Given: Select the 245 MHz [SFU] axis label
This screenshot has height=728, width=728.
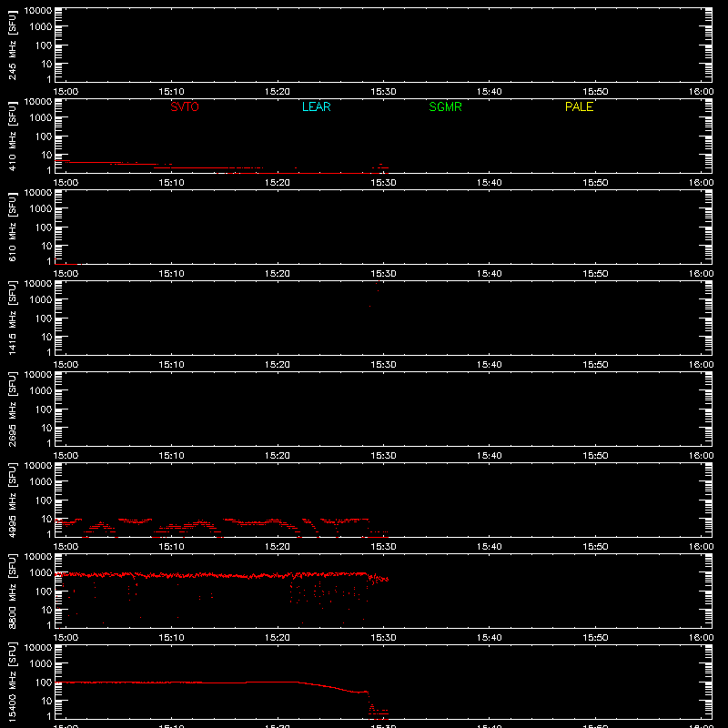Looking at the screenshot, I should [x=13, y=45].
